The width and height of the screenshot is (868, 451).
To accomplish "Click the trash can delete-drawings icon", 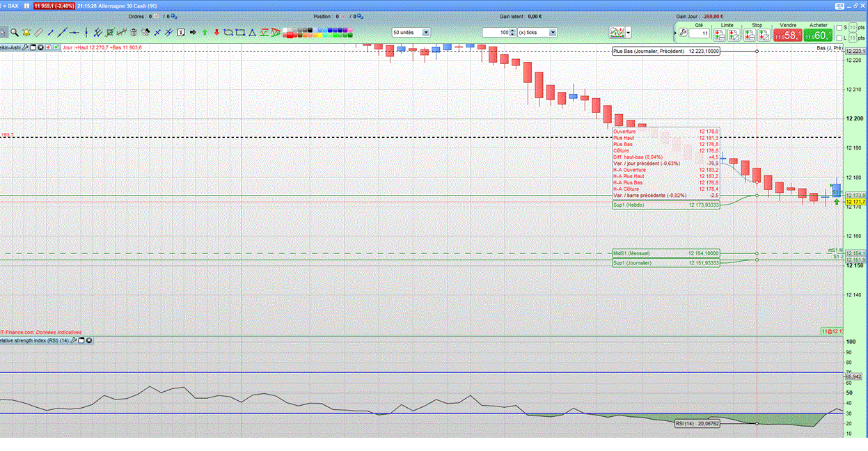I will click(x=134, y=32).
